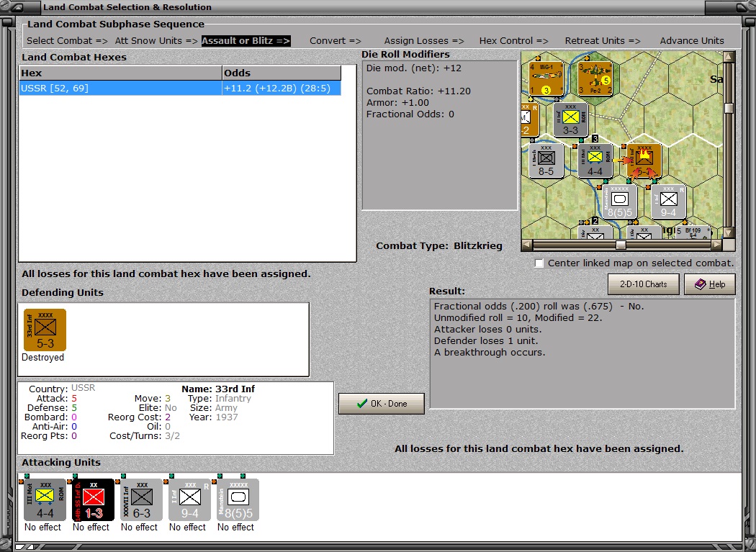
Task: Click the Fractional odds (.200) roll result line
Action: pos(539,306)
